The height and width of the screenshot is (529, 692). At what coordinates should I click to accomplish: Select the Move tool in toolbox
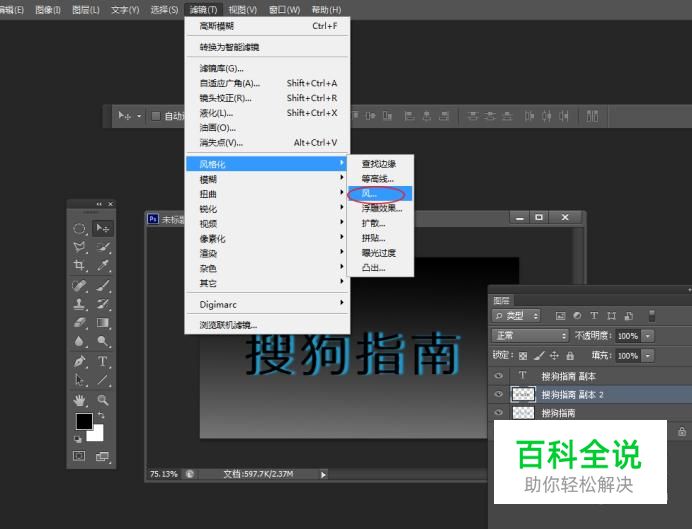[103, 228]
